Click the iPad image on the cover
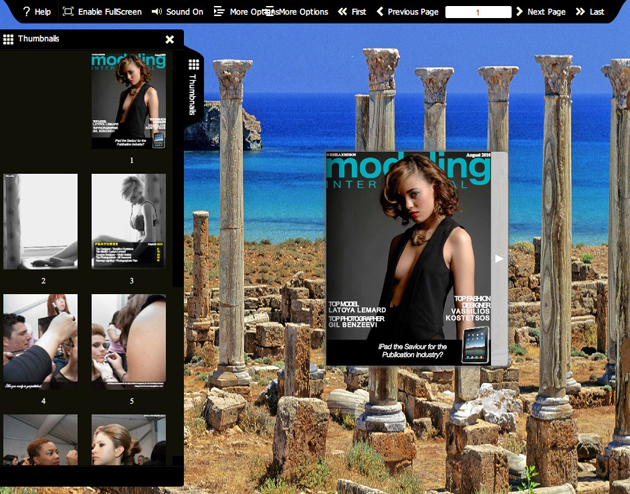This screenshot has width=630, height=494. (476, 345)
